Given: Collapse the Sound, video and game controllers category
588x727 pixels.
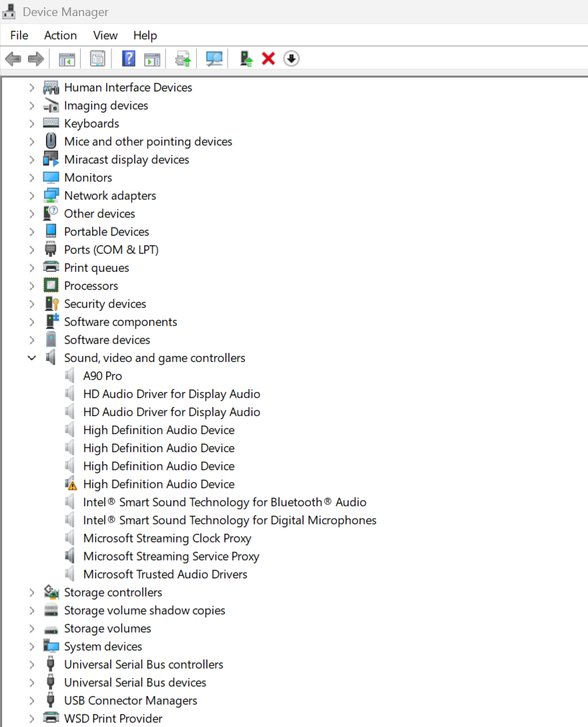Looking at the screenshot, I should point(31,357).
